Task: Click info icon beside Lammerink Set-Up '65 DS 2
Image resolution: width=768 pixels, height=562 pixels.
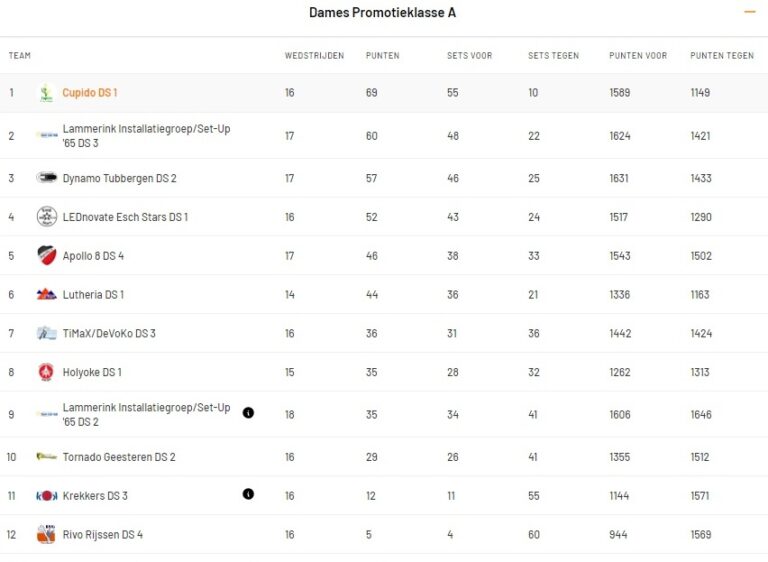Action: click(248, 412)
